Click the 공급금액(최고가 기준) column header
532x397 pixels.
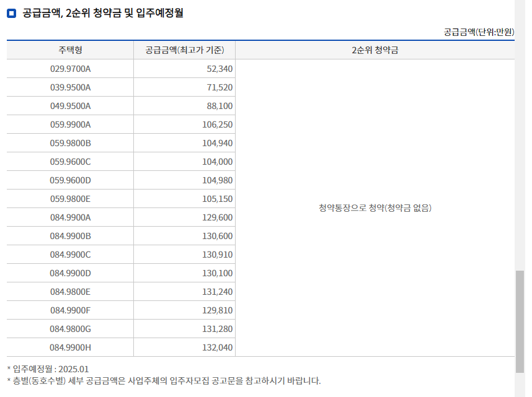[x=185, y=50]
